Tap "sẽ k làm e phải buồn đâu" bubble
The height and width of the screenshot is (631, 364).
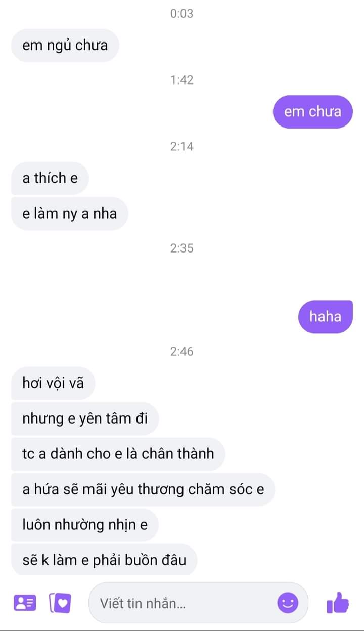[x=104, y=560]
